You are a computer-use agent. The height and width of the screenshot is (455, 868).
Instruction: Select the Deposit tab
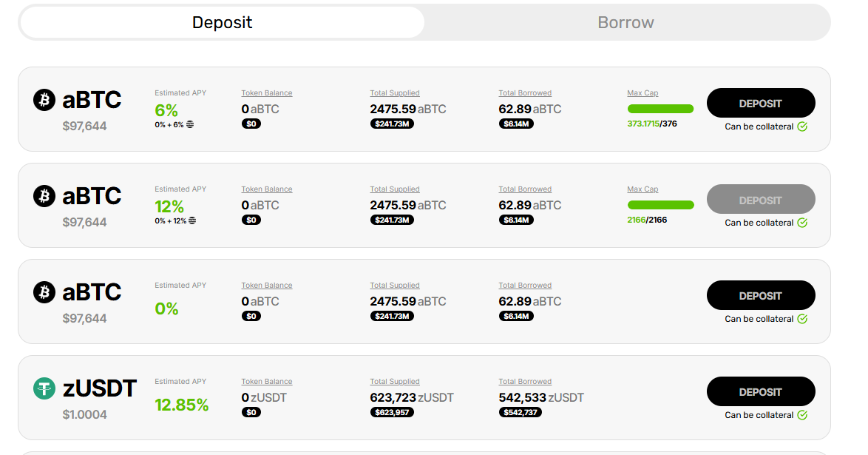(222, 22)
